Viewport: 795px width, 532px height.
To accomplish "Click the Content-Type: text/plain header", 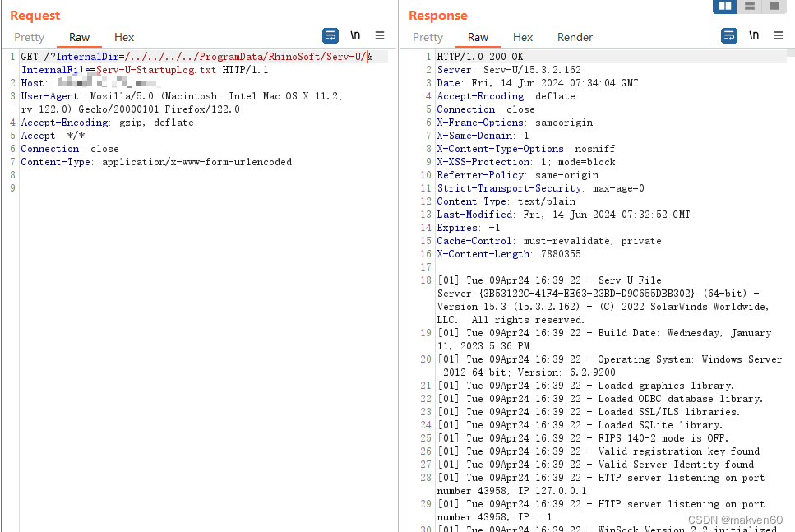I will tap(506, 201).
